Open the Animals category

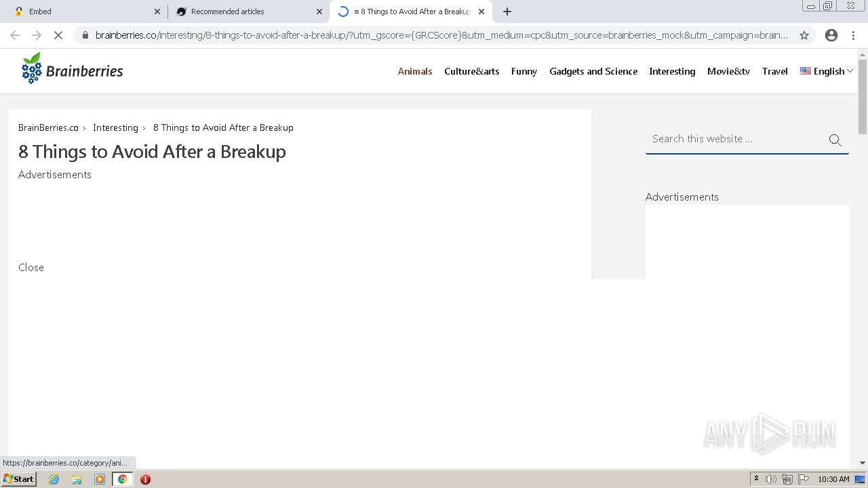point(415,71)
